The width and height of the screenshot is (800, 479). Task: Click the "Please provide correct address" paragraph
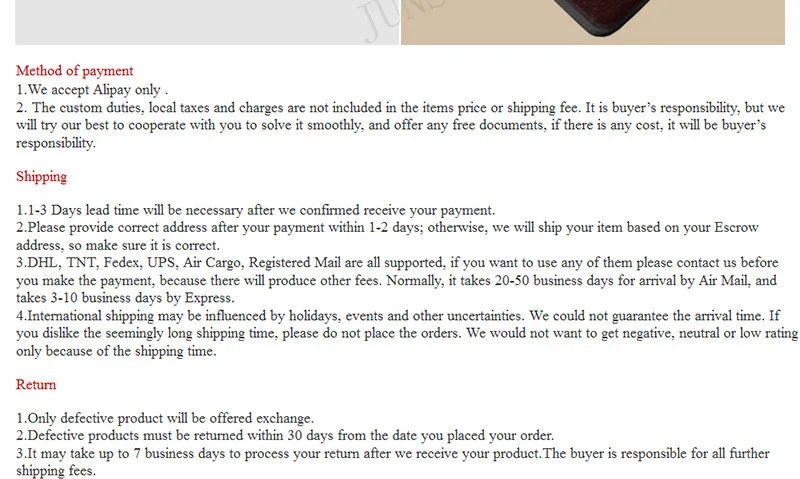click(387, 236)
